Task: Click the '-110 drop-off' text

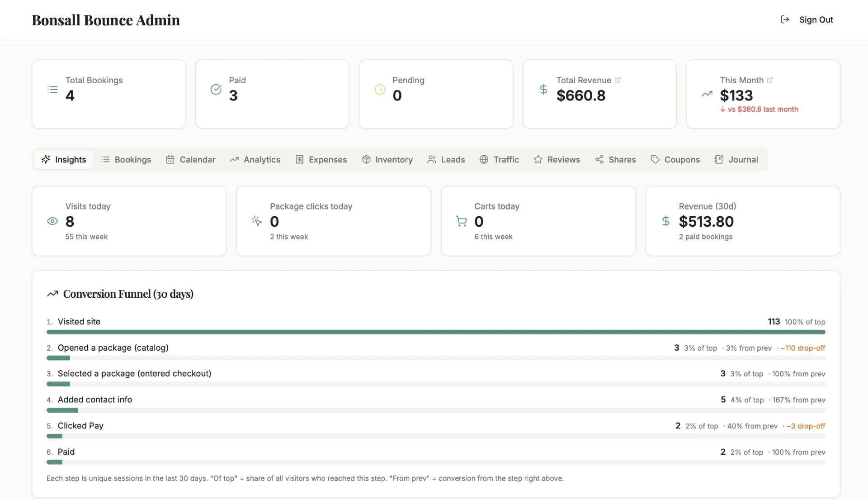Action: pyautogui.click(x=803, y=348)
